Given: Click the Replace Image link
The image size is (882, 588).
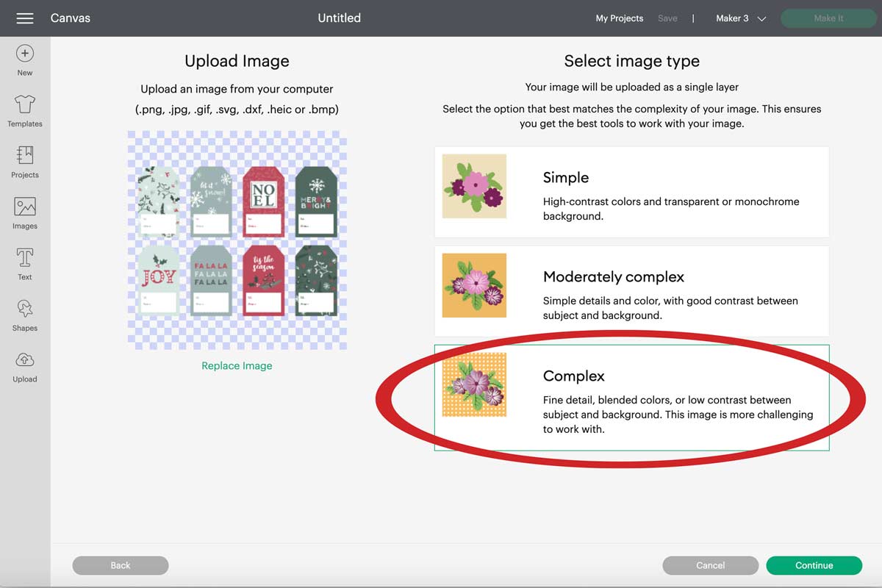Looking at the screenshot, I should pos(237,366).
